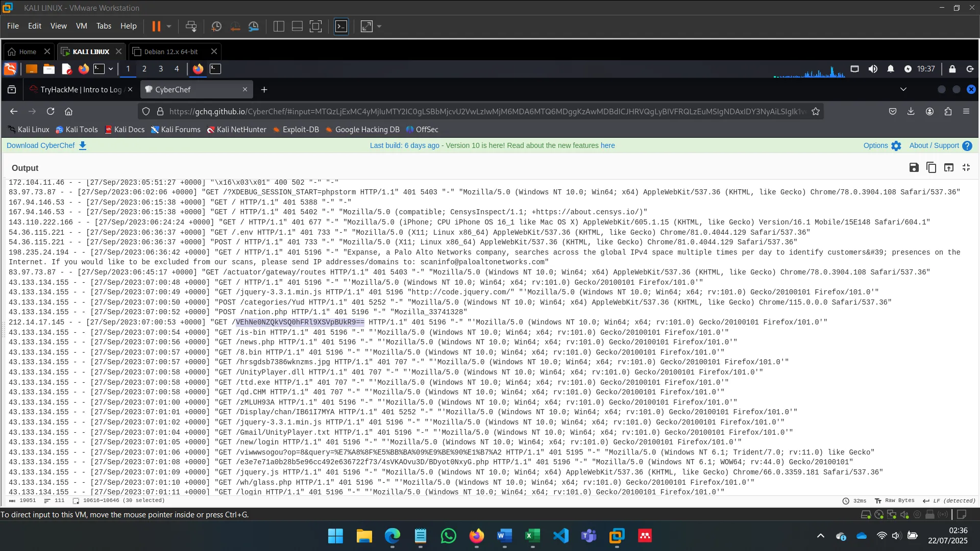Open CyberChef Options via the gear icon

pyautogui.click(x=896, y=146)
